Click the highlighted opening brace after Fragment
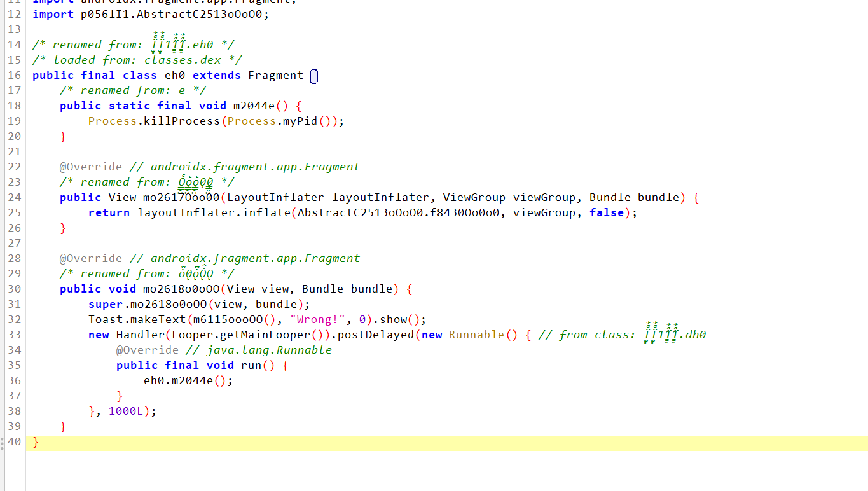 tap(313, 76)
